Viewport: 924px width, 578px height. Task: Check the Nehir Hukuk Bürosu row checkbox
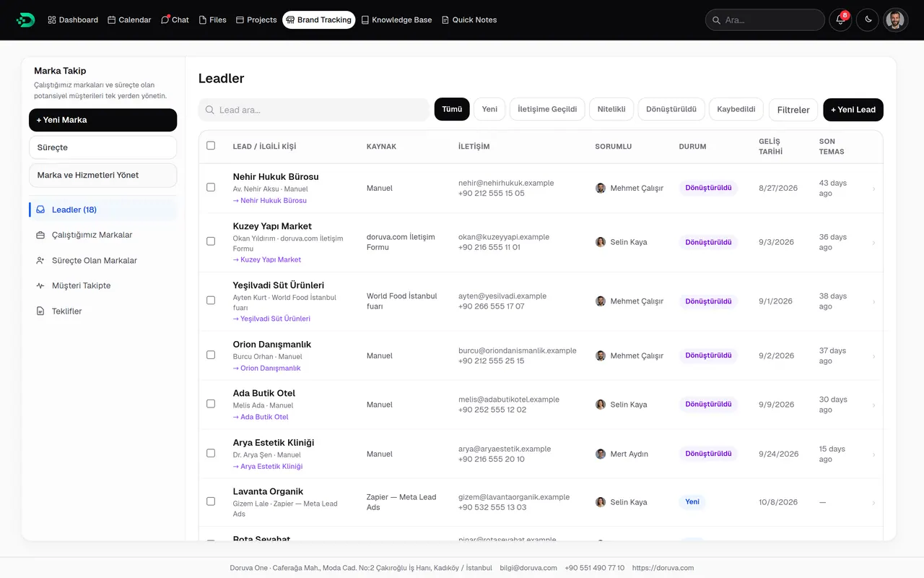[x=211, y=187]
